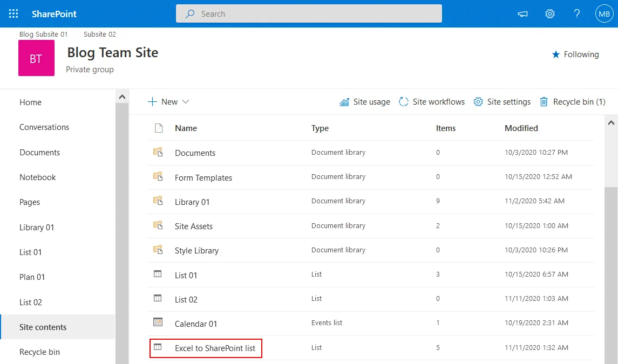
Task: Click the Site Assets library icon
Action: tap(158, 225)
